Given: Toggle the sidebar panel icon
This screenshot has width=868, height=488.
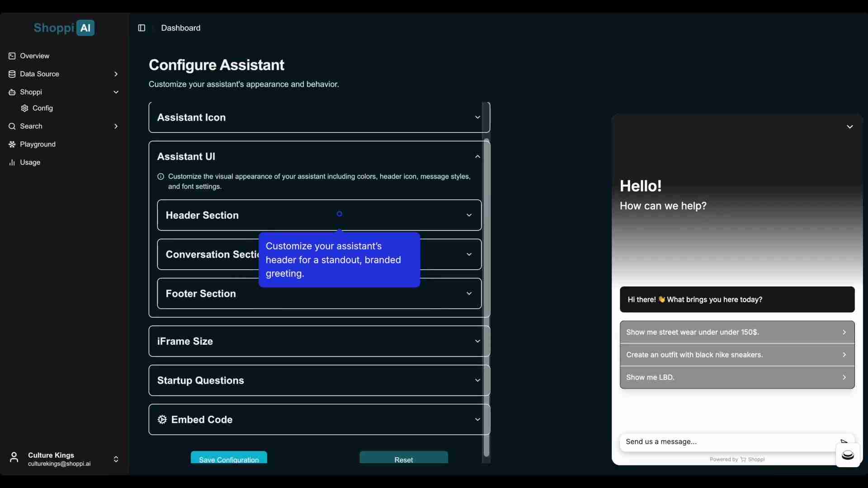Looking at the screenshot, I should coord(142,28).
